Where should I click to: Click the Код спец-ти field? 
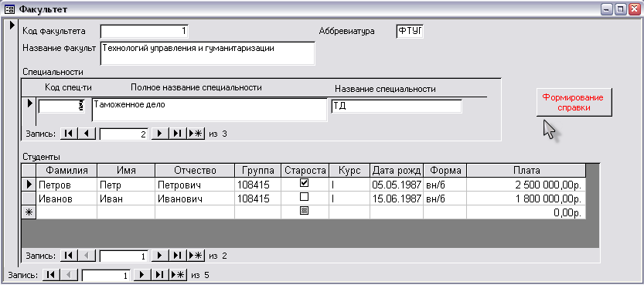coord(62,106)
